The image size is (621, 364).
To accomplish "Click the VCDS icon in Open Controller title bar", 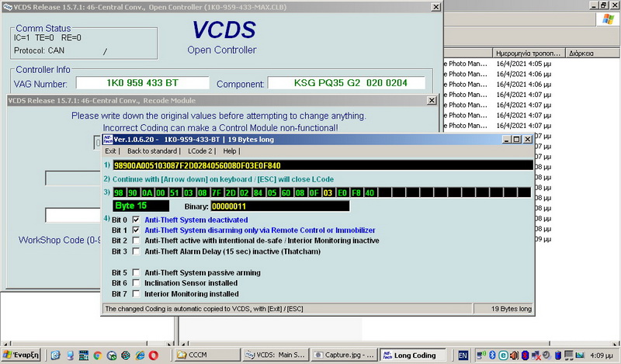I will [x=8, y=7].
